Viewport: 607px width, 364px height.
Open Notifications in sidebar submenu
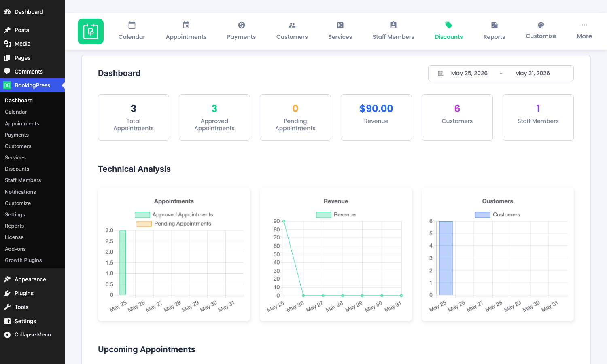pyautogui.click(x=20, y=192)
